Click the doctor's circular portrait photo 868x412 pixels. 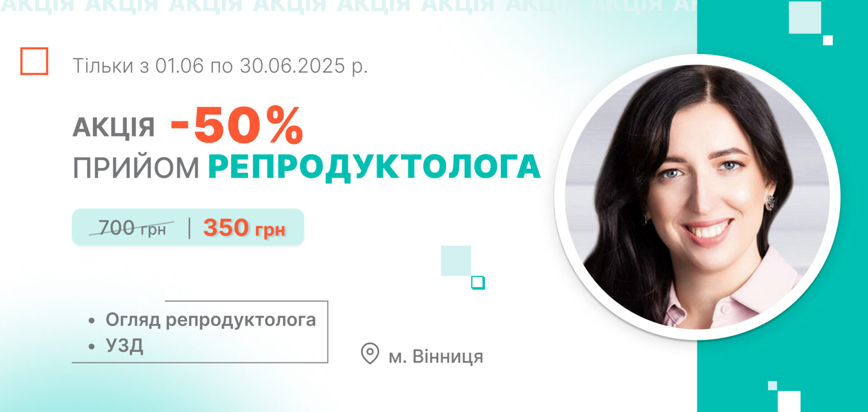pyautogui.click(x=697, y=197)
